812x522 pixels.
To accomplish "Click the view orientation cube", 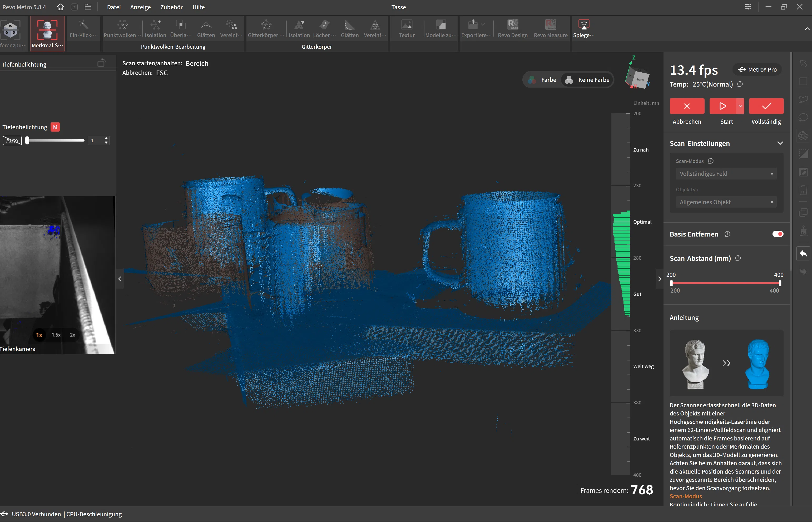I will click(x=638, y=77).
